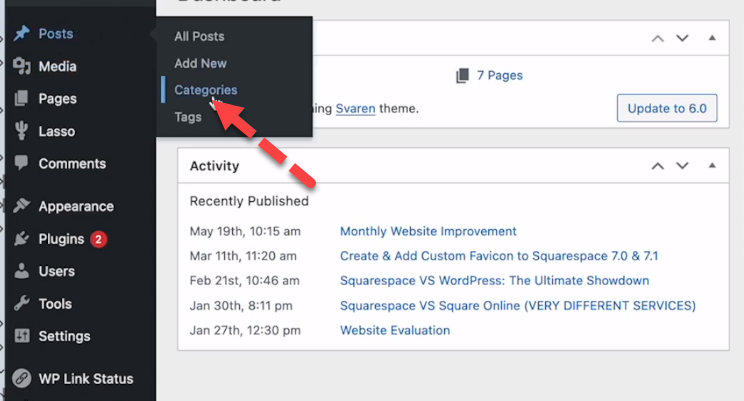Select Tags in Posts submenu

click(x=188, y=117)
